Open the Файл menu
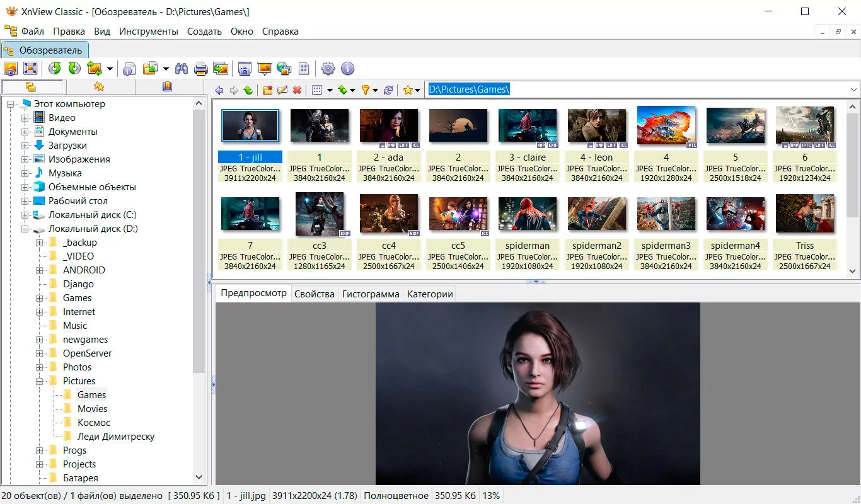The width and height of the screenshot is (861, 504). (x=33, y=31)
